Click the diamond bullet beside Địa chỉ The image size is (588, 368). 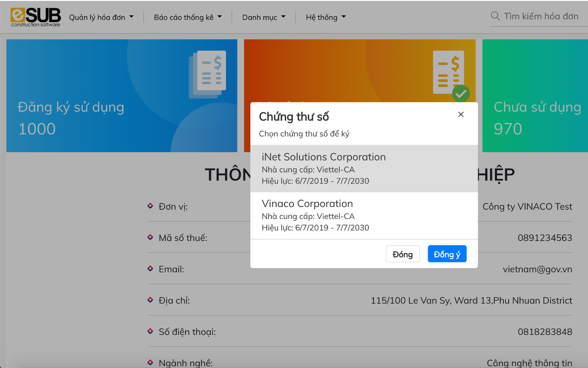tap(150, 299)
